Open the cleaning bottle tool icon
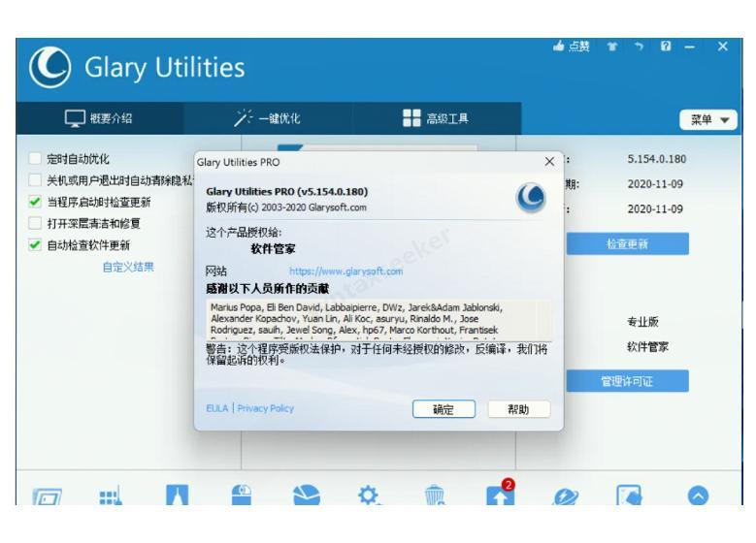The height and width of the screenshot is (543, 756). pos(177,495)
